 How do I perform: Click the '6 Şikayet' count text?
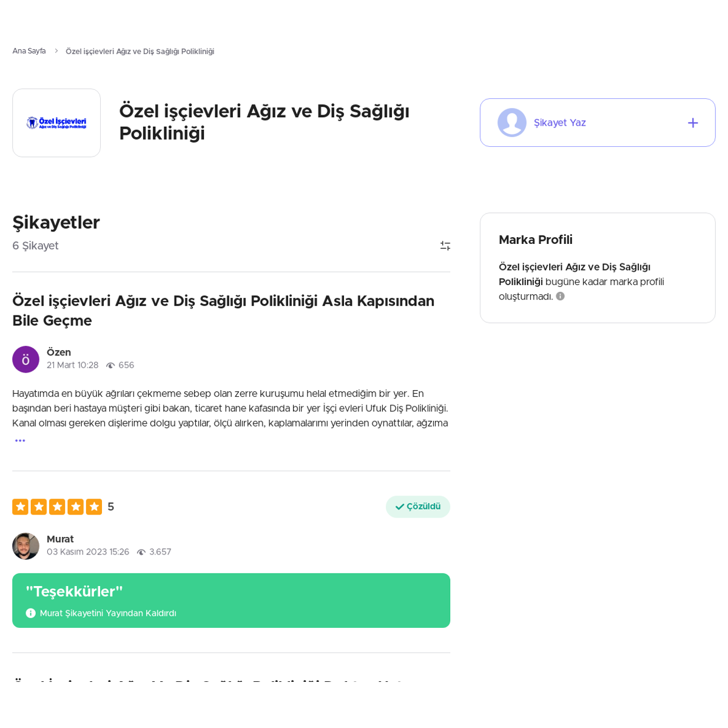[x=35, y=246]
